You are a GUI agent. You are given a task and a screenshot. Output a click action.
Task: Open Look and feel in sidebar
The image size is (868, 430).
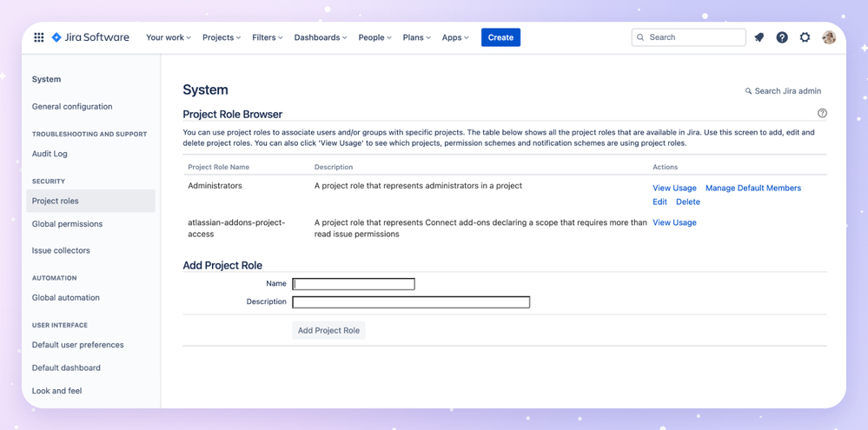tap(56, 390)
